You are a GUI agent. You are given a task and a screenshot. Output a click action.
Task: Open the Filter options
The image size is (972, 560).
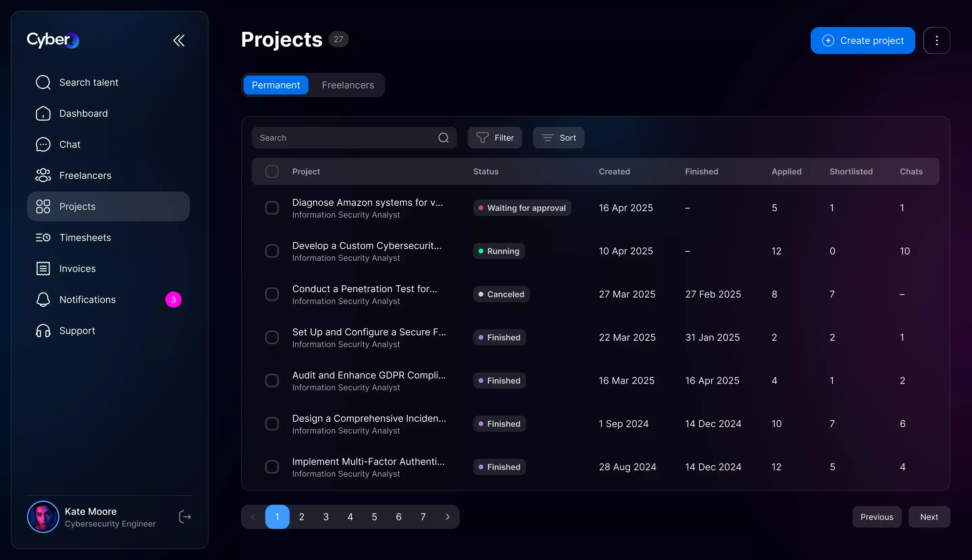(494, 138)
